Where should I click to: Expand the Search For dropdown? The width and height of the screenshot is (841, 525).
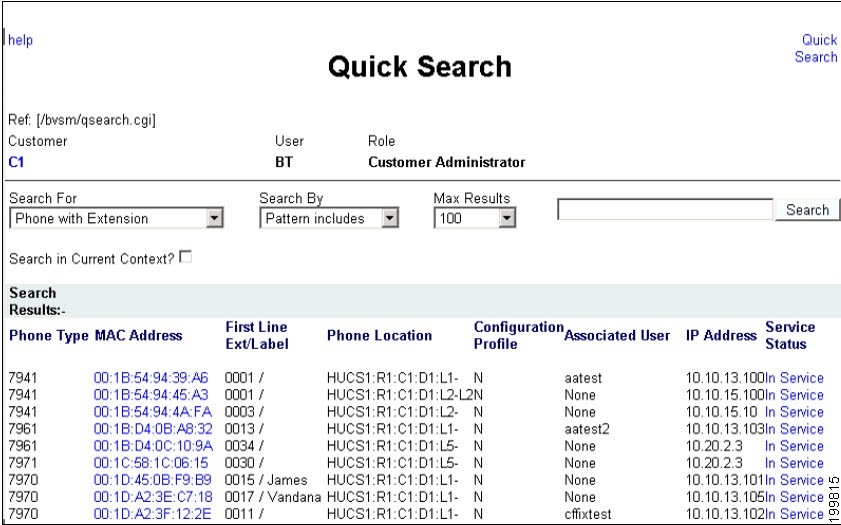(116, 218)
